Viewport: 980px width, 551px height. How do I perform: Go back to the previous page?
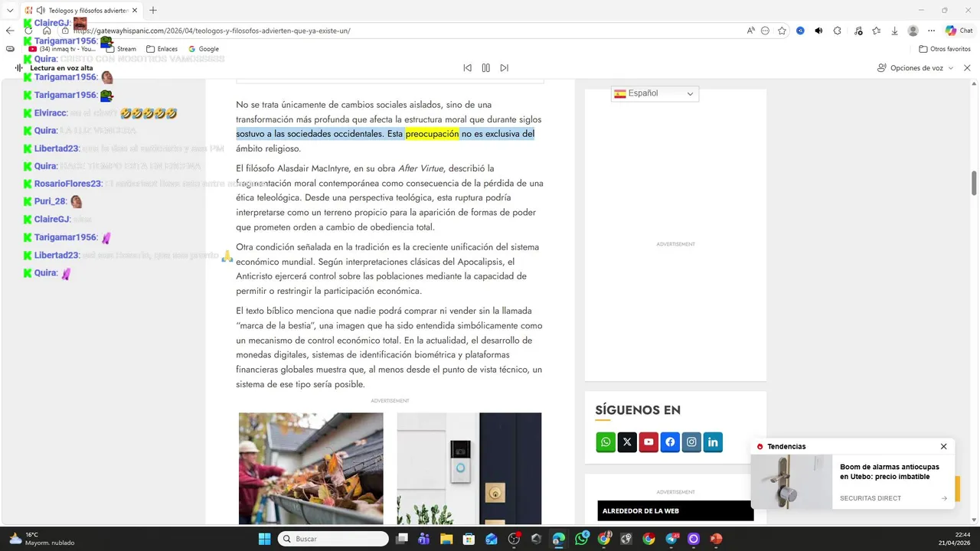[x=10, y=31]
